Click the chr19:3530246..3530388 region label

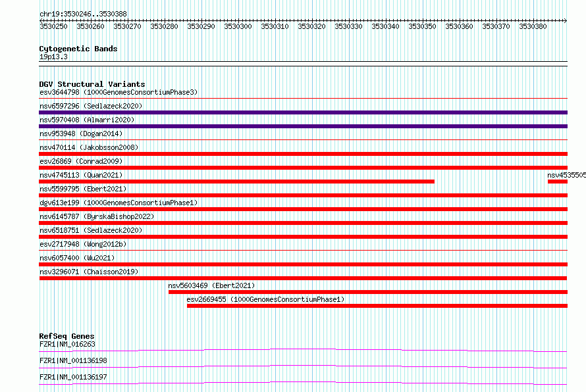[83, 14]
